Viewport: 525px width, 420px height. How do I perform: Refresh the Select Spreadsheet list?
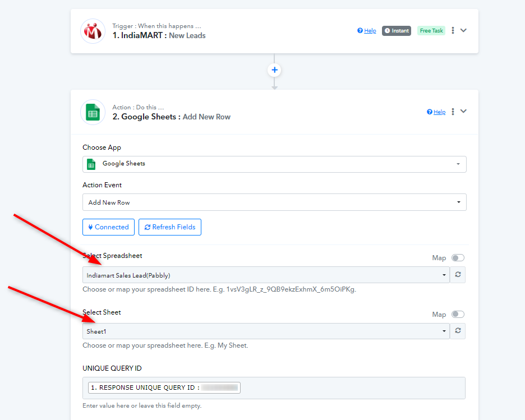(x=458, y=275)
